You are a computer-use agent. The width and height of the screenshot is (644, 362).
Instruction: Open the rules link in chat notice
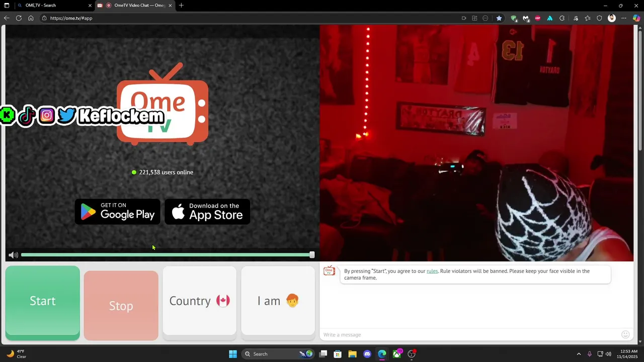[x=432, y=271]
